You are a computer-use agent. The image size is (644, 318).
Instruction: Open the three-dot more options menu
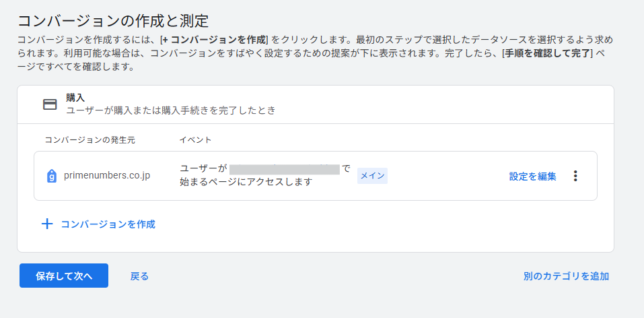(x=575, y=176)
